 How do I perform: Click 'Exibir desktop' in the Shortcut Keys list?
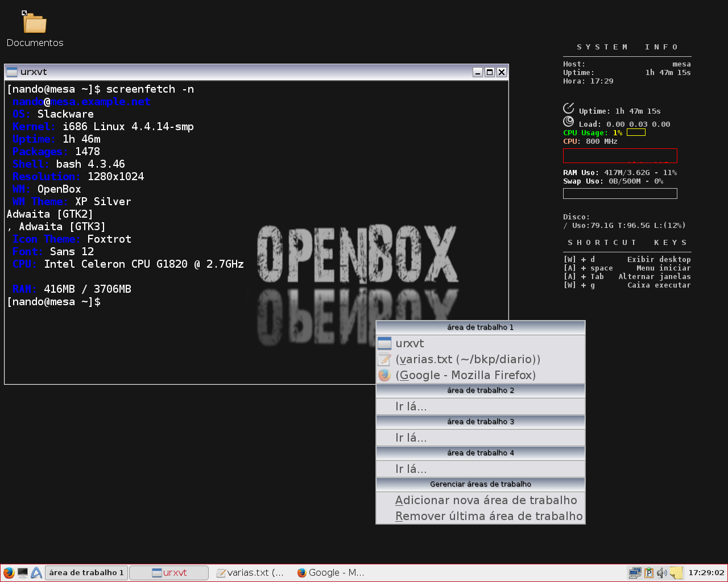tap(659, 260)
